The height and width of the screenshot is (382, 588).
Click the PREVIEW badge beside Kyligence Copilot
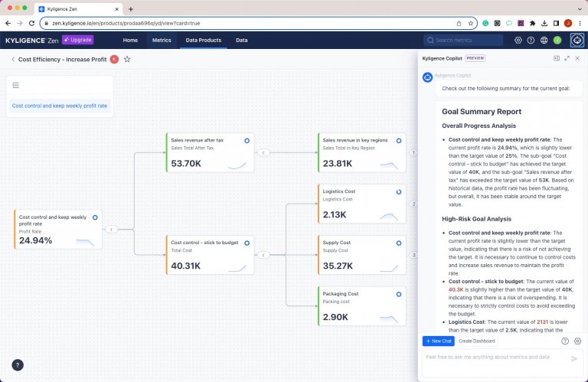475,58
